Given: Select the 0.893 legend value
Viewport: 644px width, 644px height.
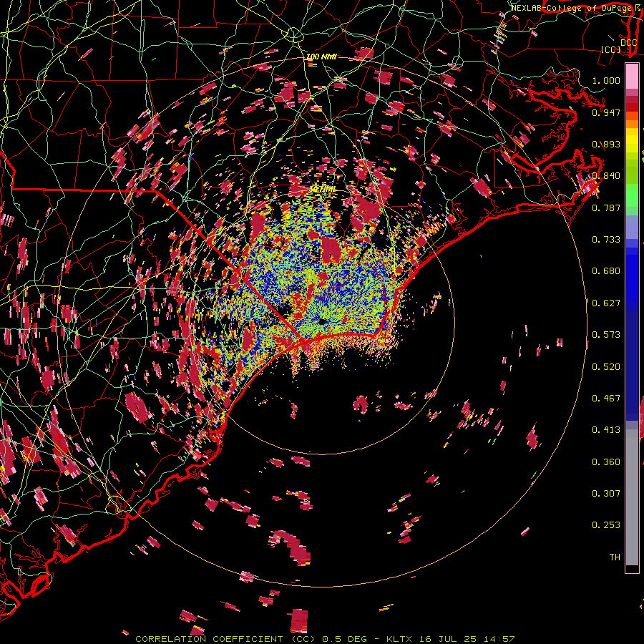Looking at the screenshot, I should pyautogui.click(x=606, y=144).
